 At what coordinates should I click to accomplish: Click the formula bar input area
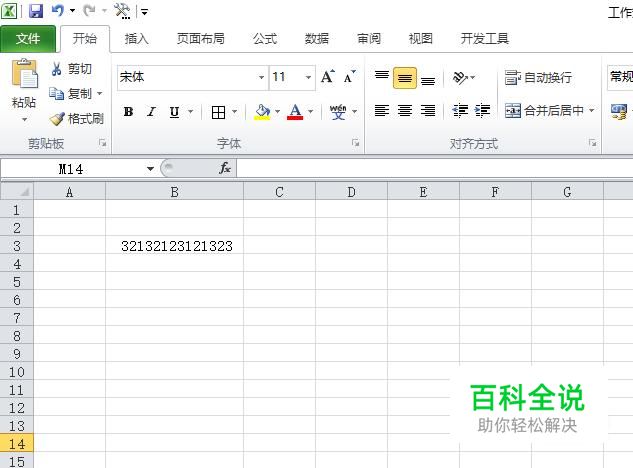pyautogui.click(x=434, y=168)
